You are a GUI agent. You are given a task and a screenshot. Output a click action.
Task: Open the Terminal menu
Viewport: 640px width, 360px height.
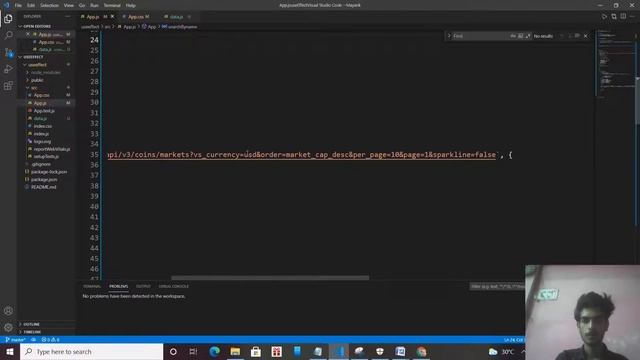point(112,5)
